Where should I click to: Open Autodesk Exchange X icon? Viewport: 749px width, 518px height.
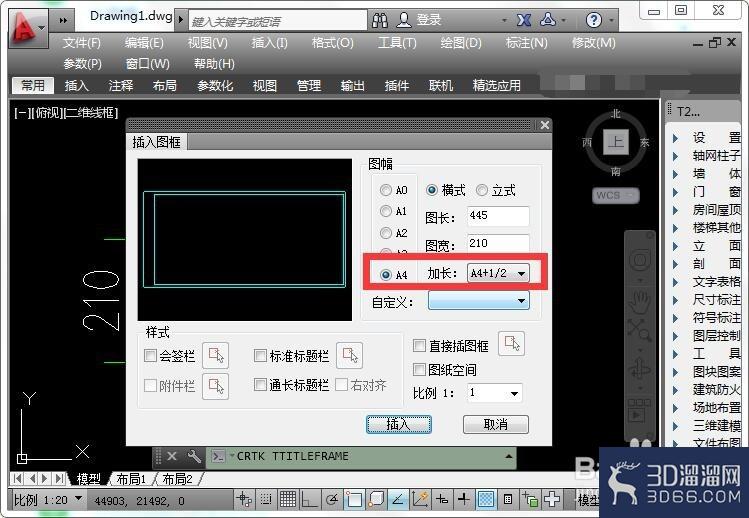[524, 20]
